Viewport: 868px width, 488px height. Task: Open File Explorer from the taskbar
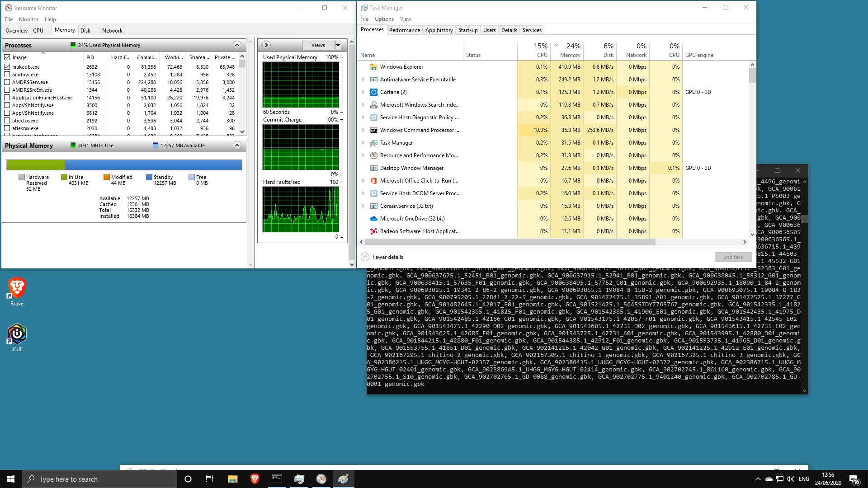point(232,479)
